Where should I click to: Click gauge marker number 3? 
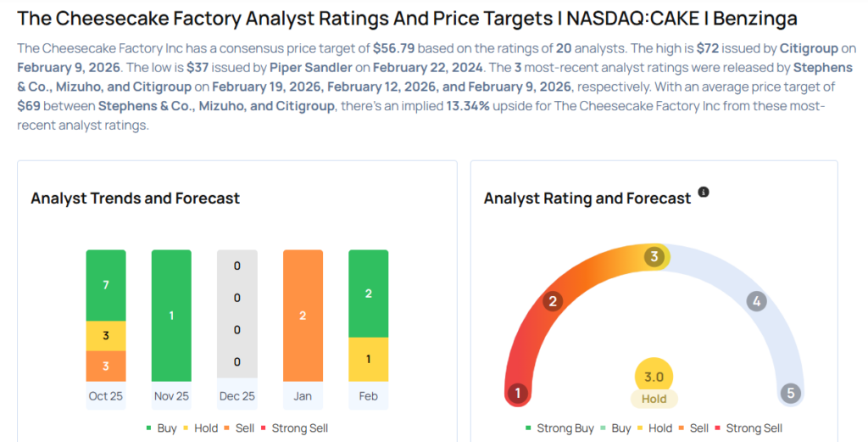click(x=654, y=257)
